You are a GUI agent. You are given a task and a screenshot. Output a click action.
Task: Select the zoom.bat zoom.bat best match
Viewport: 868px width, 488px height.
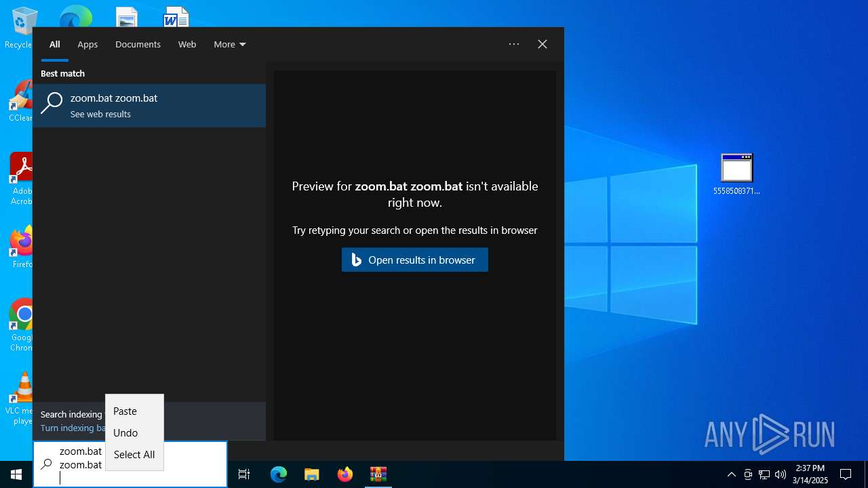149,106
